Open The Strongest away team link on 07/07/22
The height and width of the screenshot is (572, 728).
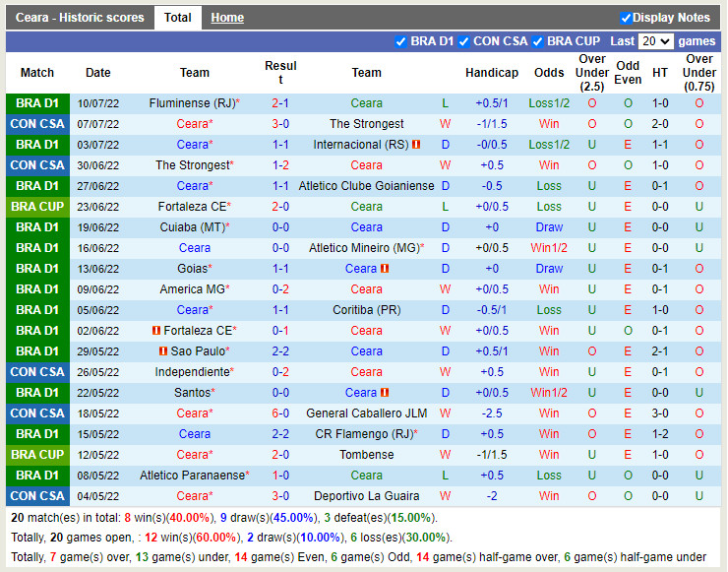366,124
